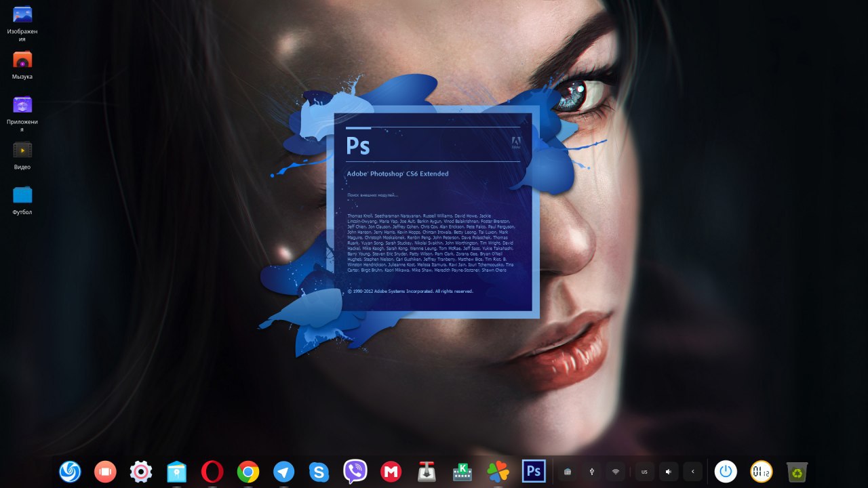
Task: Select the Футбол desktop folder
Action: tap(22, 201)
